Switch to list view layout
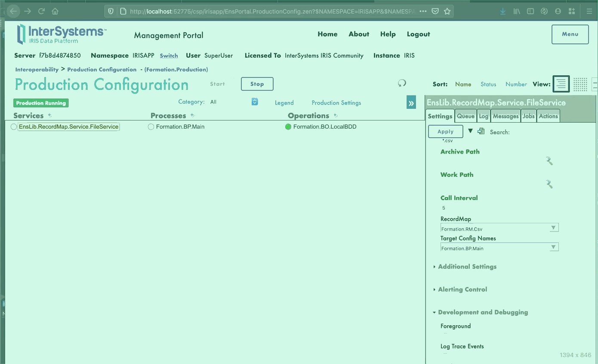 [561, 84]
